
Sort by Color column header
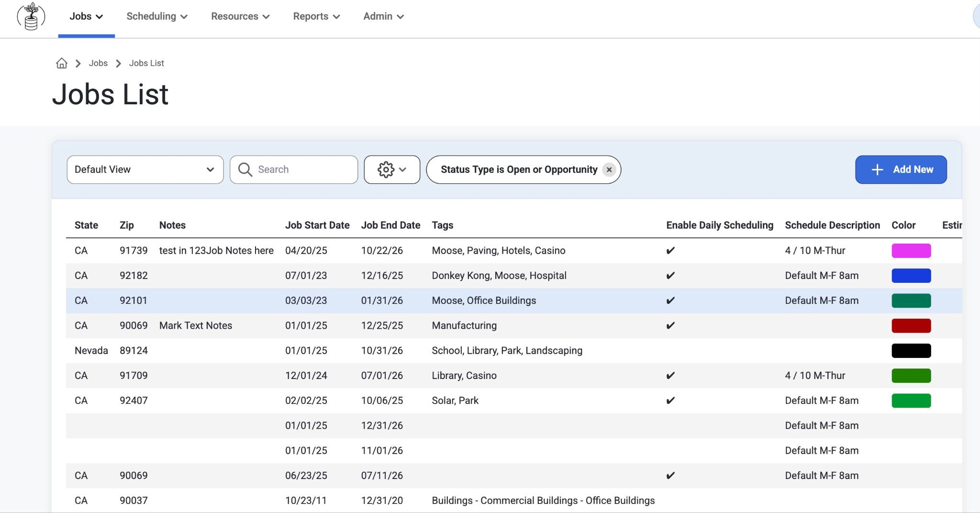click(x=903, y=225)
